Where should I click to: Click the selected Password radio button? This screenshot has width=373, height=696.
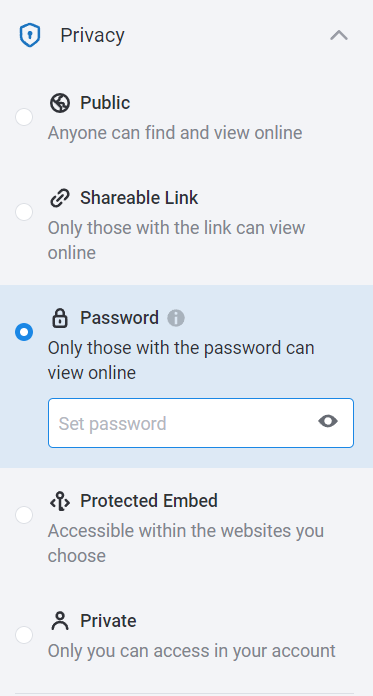point(24,332)
